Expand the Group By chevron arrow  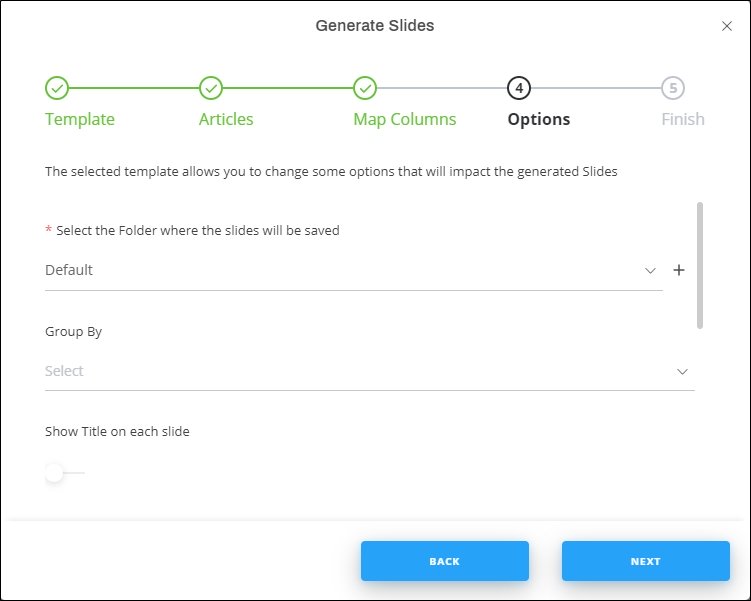682,372
